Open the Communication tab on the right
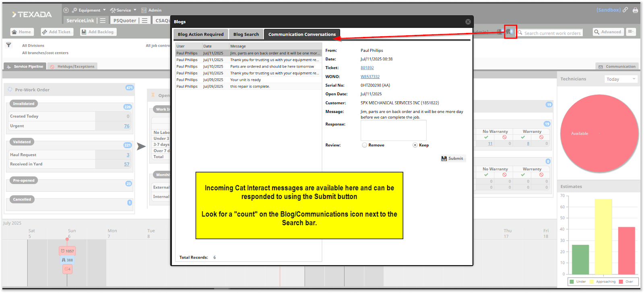The width and height of the screenshot is (644, 293). 617,66
